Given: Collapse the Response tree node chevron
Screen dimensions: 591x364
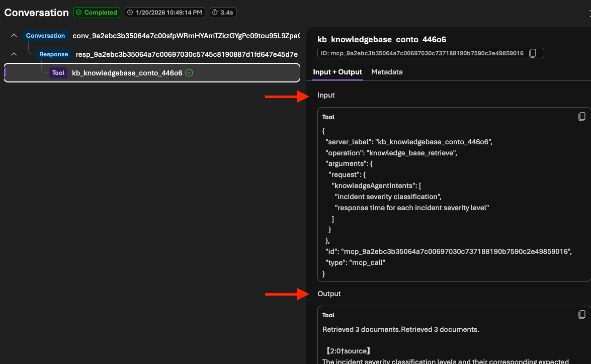Looking at the screenshot, I should (x=14, y=54).
